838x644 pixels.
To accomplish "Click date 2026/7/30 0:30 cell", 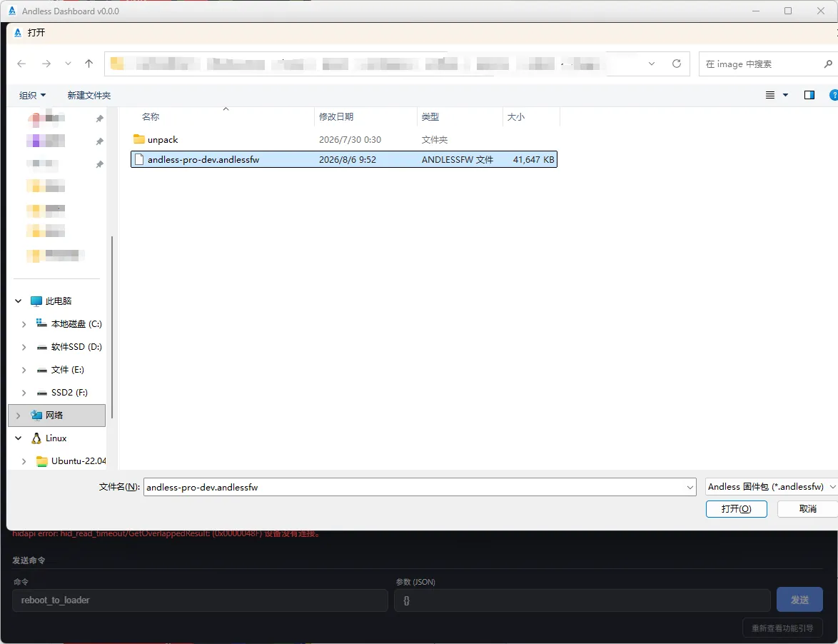I will click(350, 139).
